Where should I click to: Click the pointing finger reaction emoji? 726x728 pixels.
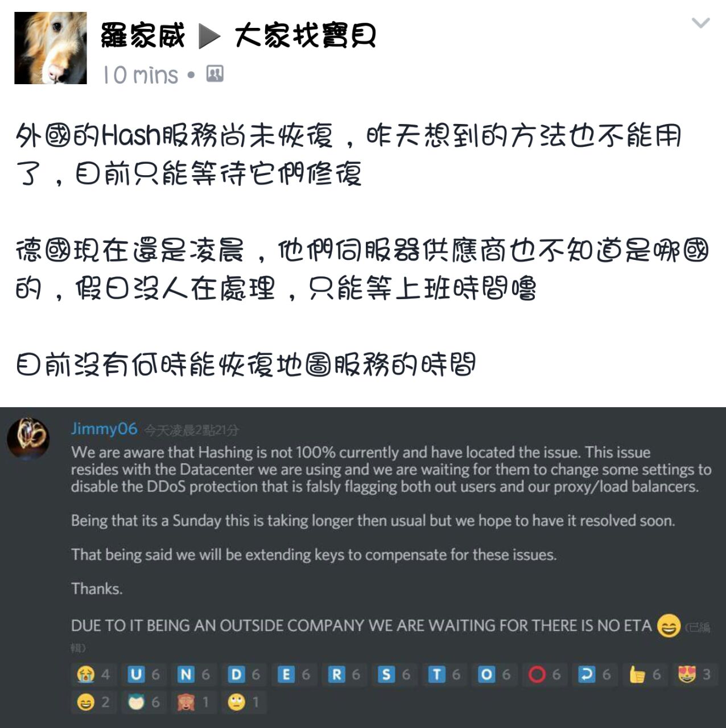pyautogui.click(x=637, y=675)
